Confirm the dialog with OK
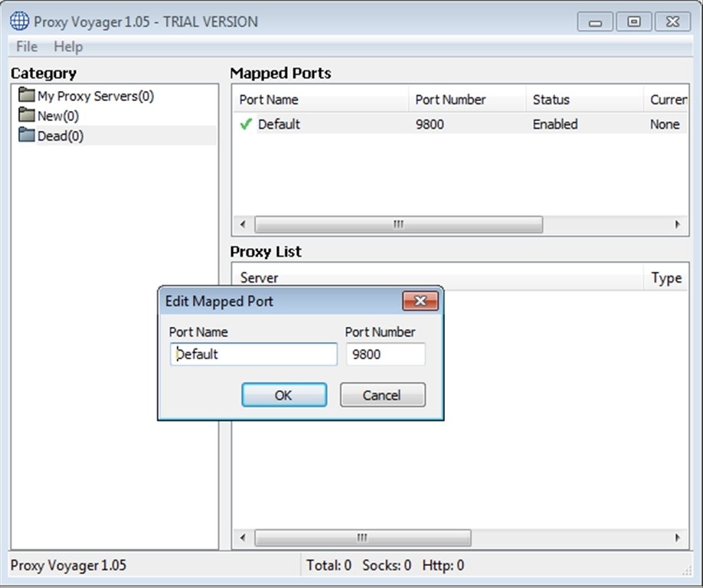Image resolution: width=703 pixels, height=588 pixels. pos(284,395)
